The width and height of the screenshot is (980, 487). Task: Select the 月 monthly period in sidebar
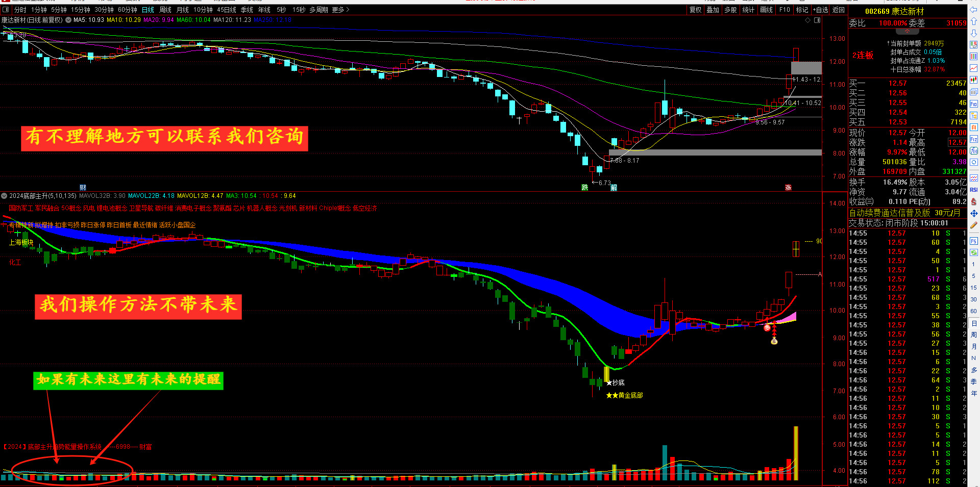coord(973,347)
